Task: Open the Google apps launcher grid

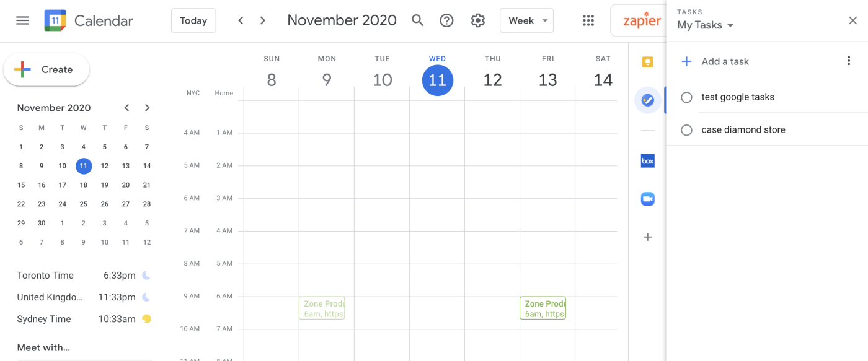Action: click(x=588, y=20)
